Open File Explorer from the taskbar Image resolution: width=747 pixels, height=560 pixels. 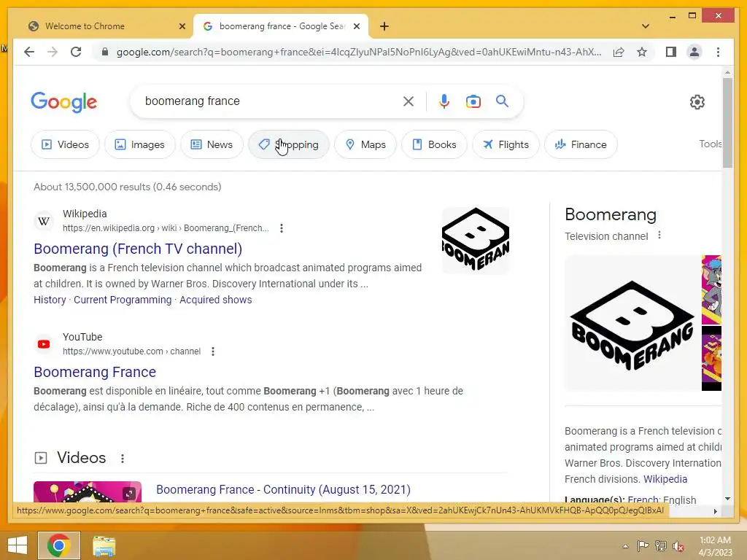pyautogui.click(x=104, y=545)
